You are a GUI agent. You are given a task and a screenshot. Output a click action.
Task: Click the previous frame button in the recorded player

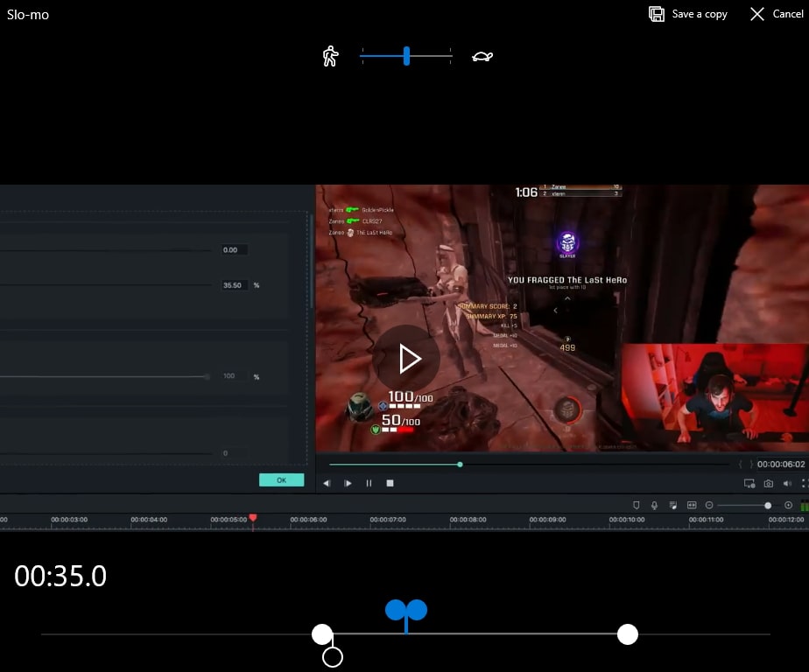click(327, 483)
